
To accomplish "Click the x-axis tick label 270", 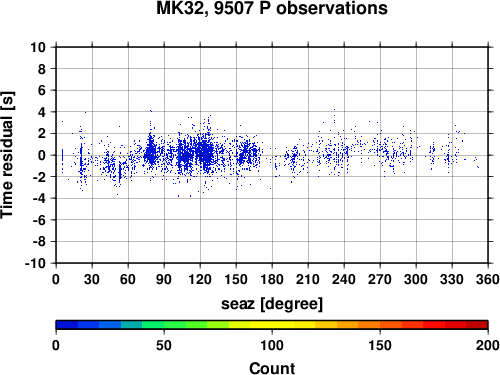I will [x=380, y=279].
